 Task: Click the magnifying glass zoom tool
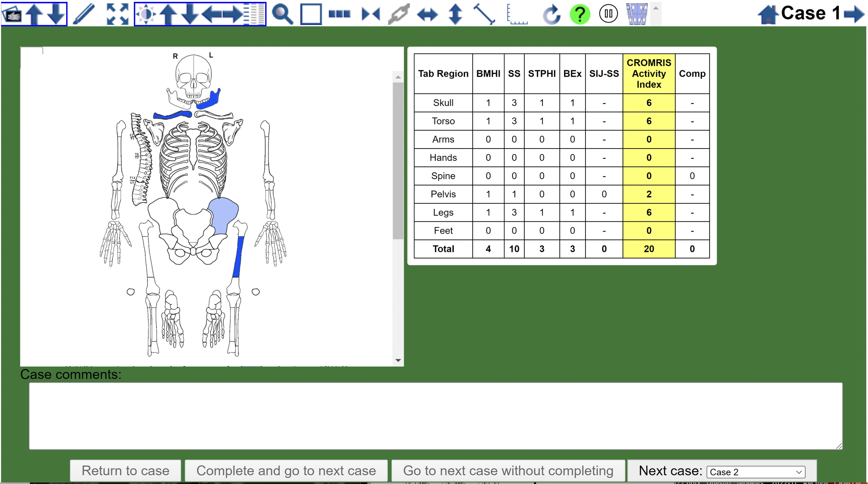click(282, 14)
